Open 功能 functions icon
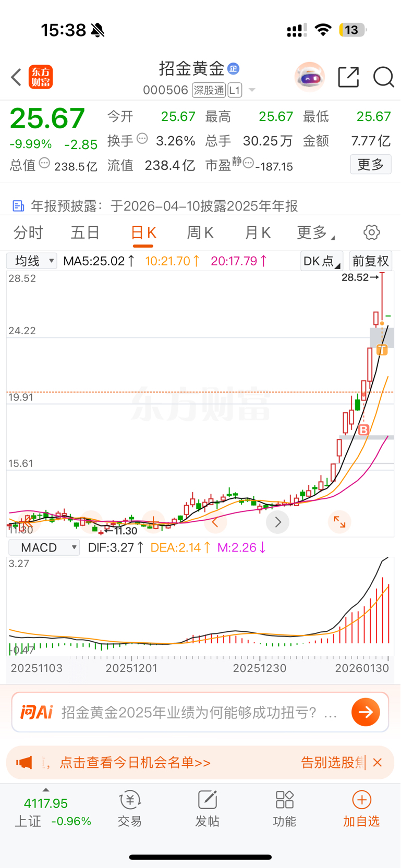The height and width of the screenshot is (868, 401). pos(284,809)
